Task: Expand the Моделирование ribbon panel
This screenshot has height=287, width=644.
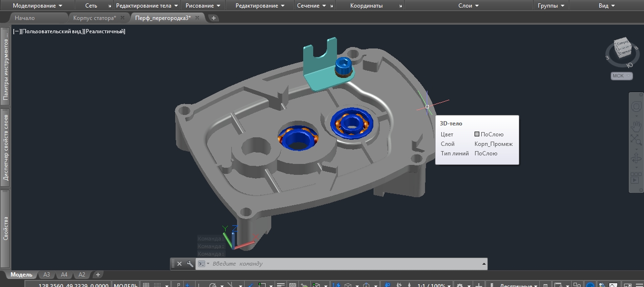Action: tap(38, 6)
